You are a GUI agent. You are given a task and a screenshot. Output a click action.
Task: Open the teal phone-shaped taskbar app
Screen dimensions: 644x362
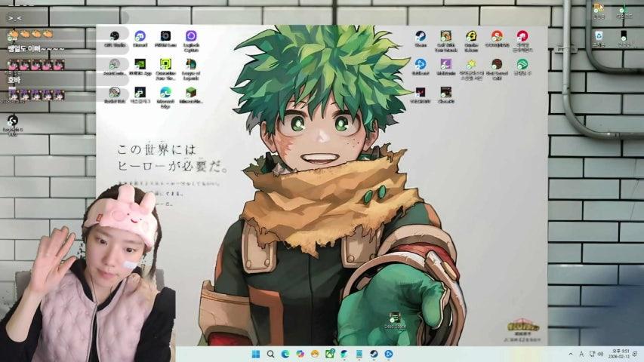coord(359,354)
